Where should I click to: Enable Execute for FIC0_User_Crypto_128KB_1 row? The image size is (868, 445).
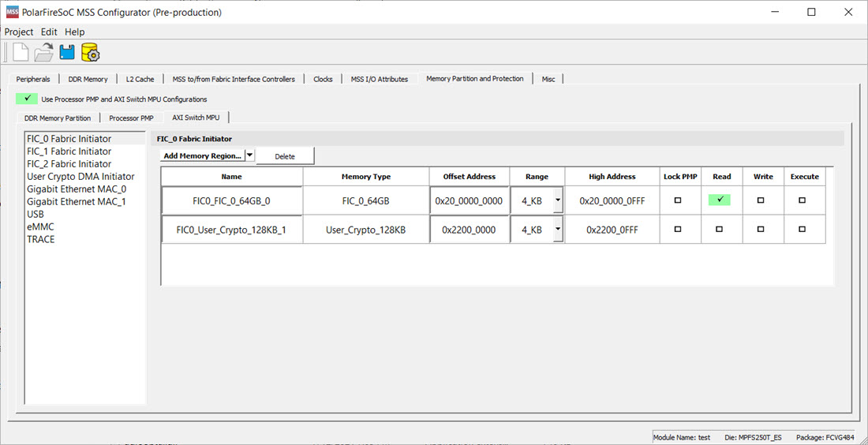[803, 229]
